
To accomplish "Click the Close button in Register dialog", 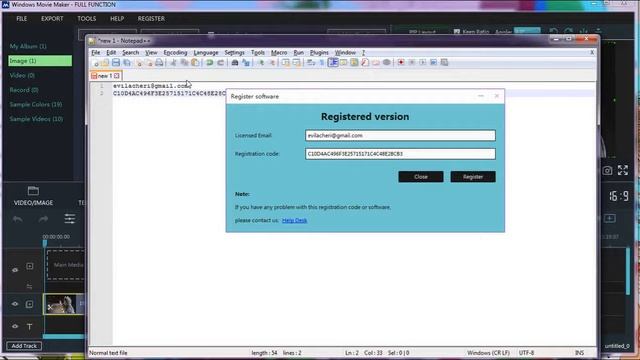I will pyautogui.click(x=421, y=177).
